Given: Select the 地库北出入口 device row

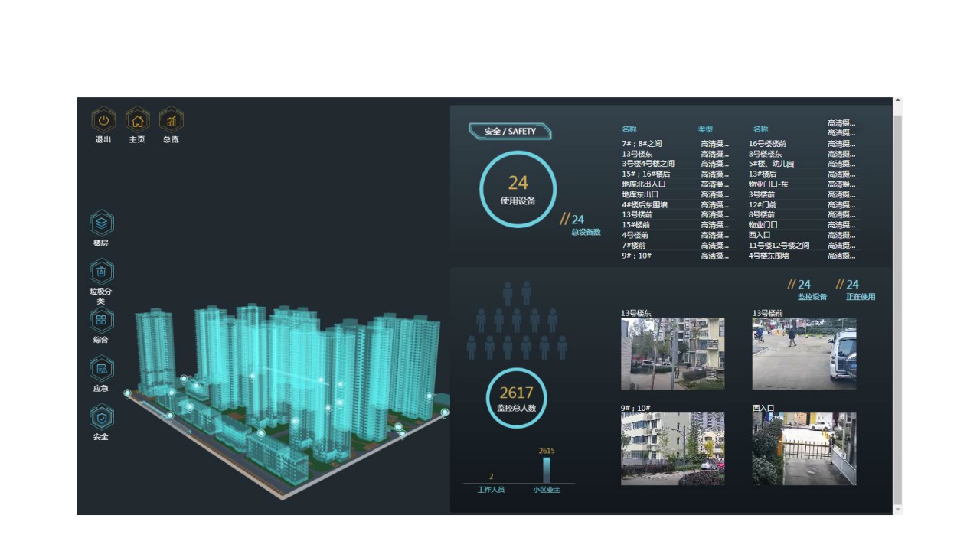Looking at the screenshot, I should [644, 184].
